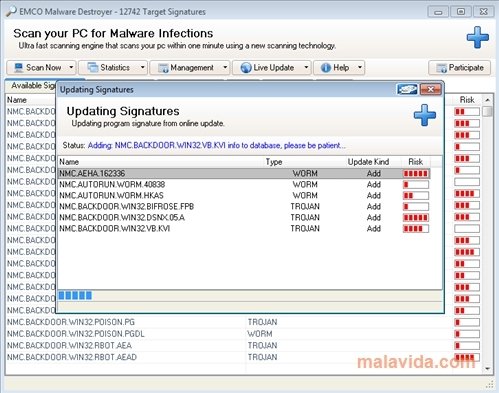Click the risk bar of NMC.BACKDOOR.WIN32.DSNX.05.A

(x=416, y=218)
